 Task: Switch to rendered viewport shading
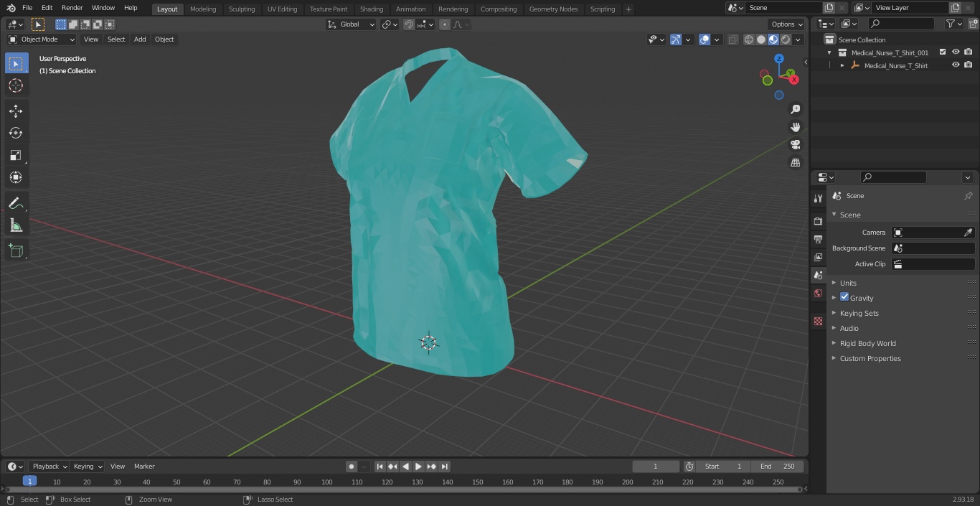786,39
